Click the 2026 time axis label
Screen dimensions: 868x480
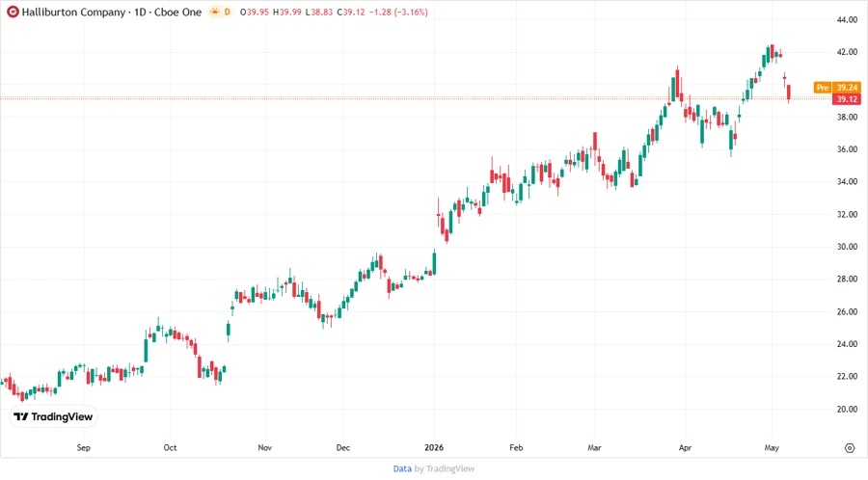tap(434, 447)
